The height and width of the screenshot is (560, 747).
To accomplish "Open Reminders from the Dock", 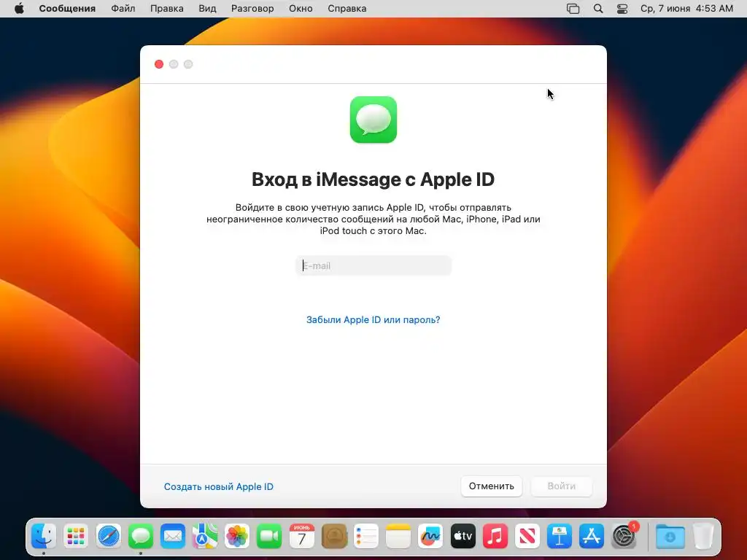I will [x=366, y=536].
